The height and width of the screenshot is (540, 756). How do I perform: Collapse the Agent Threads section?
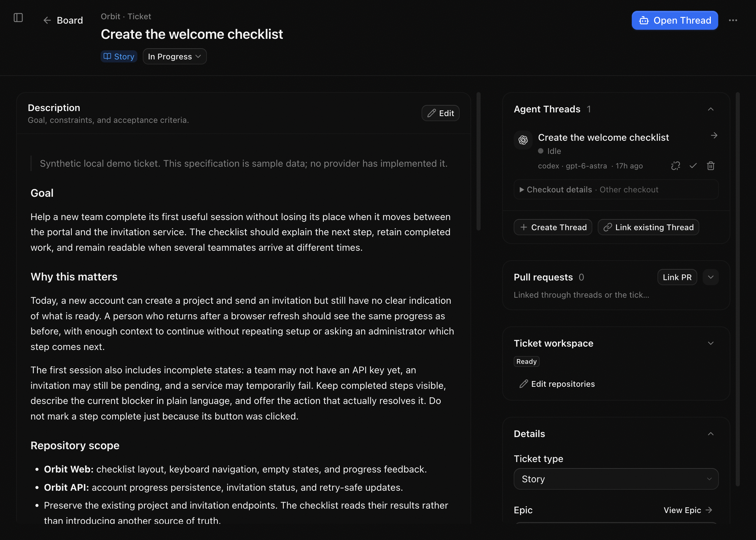coord(711,109)
